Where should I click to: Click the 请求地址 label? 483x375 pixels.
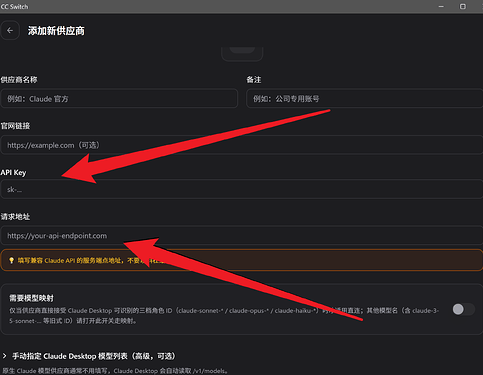point(15,217)
